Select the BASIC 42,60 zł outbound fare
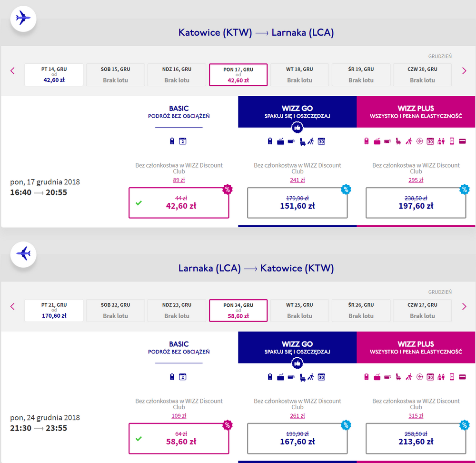476x463 pixels. tap(179, 202)
